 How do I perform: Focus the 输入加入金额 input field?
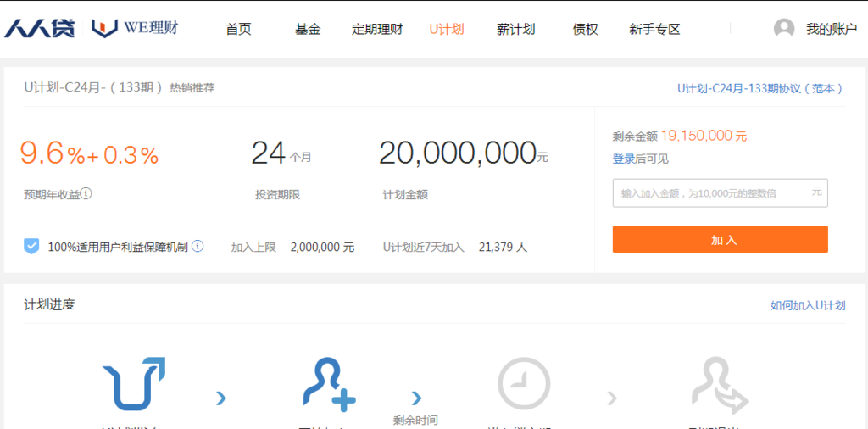coord(721,193)
